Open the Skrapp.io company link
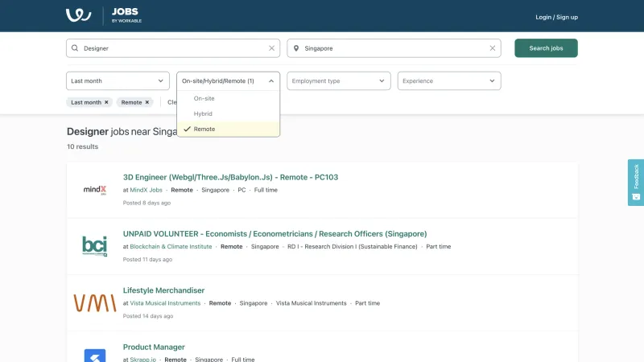644x362 pixels. [x=143, y=360]
